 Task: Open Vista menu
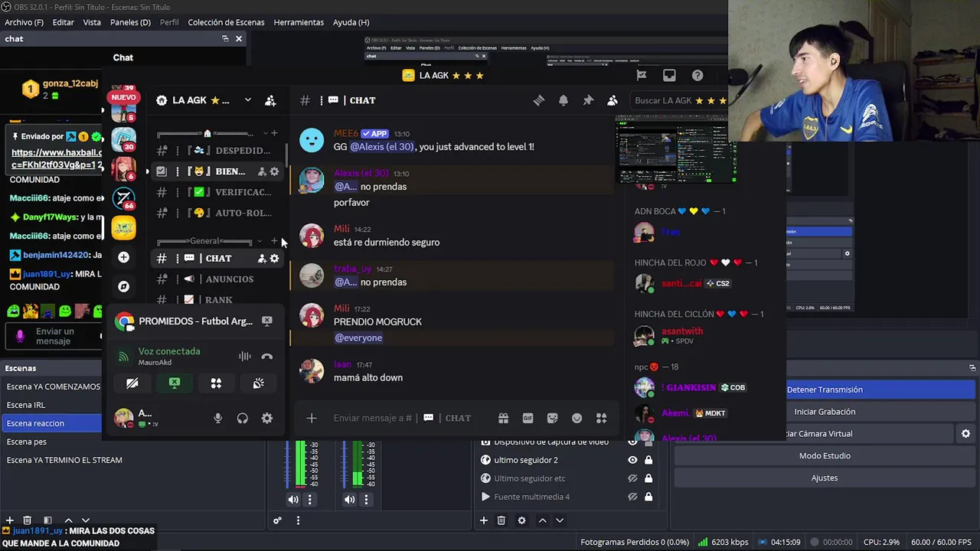tap(92, 22)
